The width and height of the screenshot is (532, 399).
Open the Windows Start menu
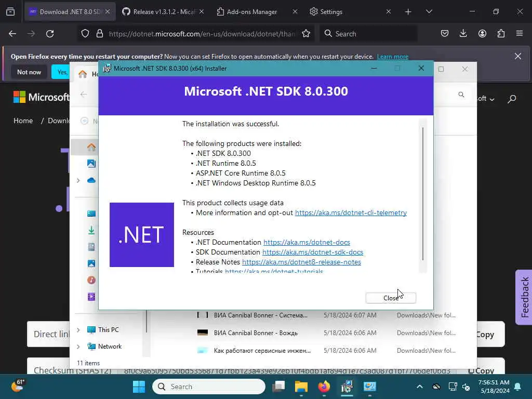pos(139,387)
